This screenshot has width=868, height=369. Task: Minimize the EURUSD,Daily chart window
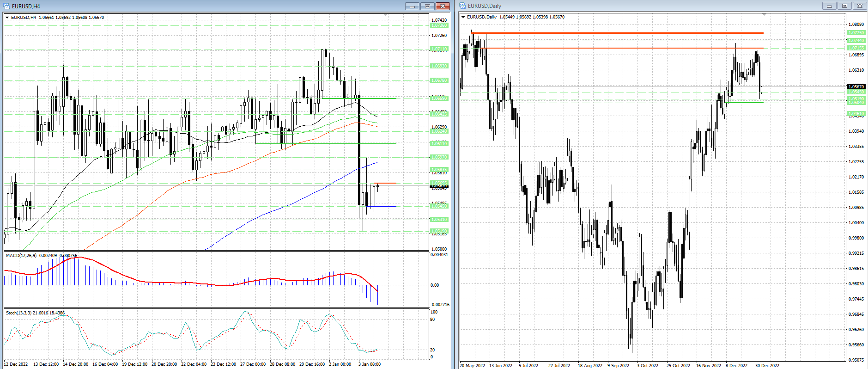[x=829, y=6]
